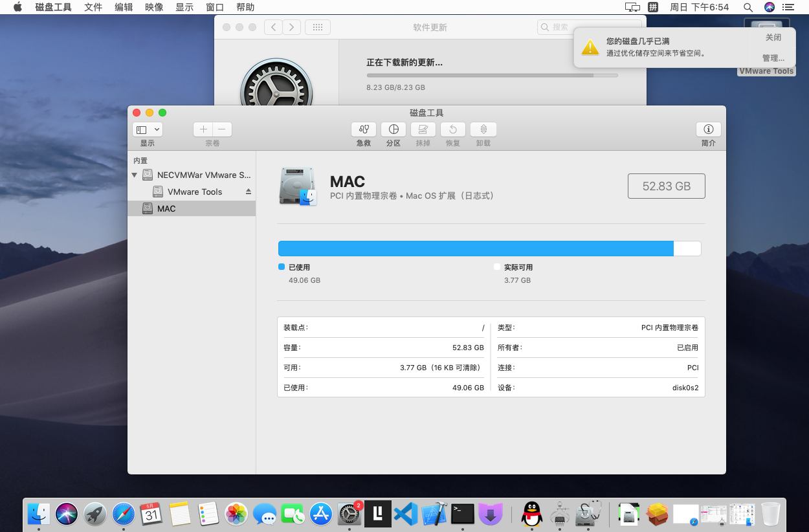Open the Partition (分区) tool
Image resolution: width=809 pixels, height=532 pixels.
(393, 129)
